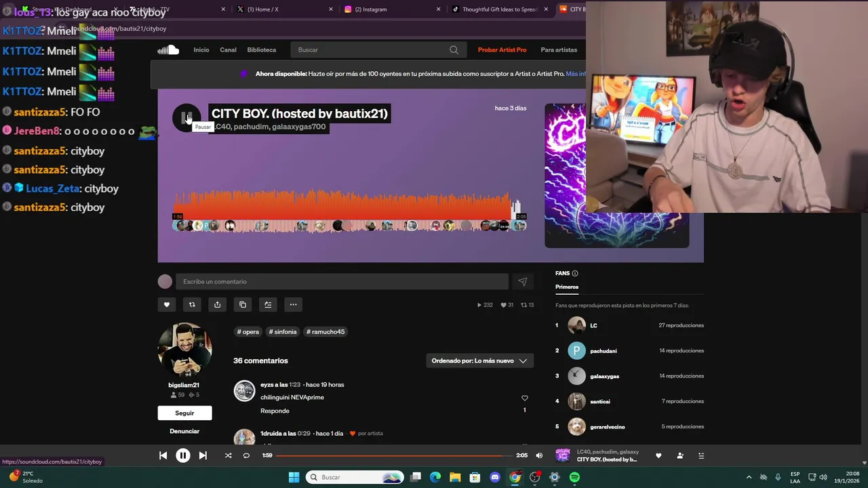Show hidden system tray icons chevron
The width and height of the screenshot is (868, 488).
749,477
